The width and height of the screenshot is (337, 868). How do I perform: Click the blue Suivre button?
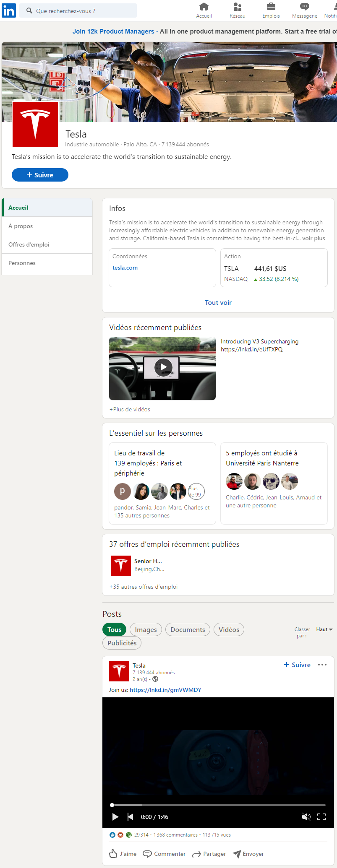(x=40, y=175)
